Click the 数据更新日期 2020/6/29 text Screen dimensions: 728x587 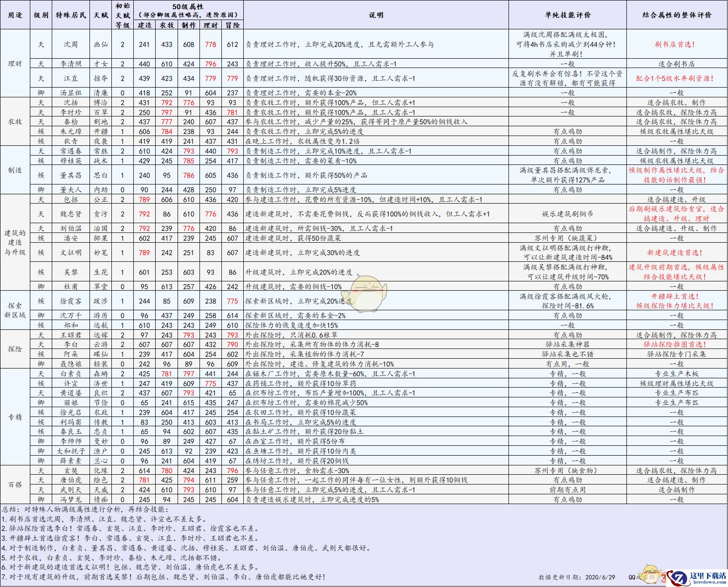click(577, 577)
